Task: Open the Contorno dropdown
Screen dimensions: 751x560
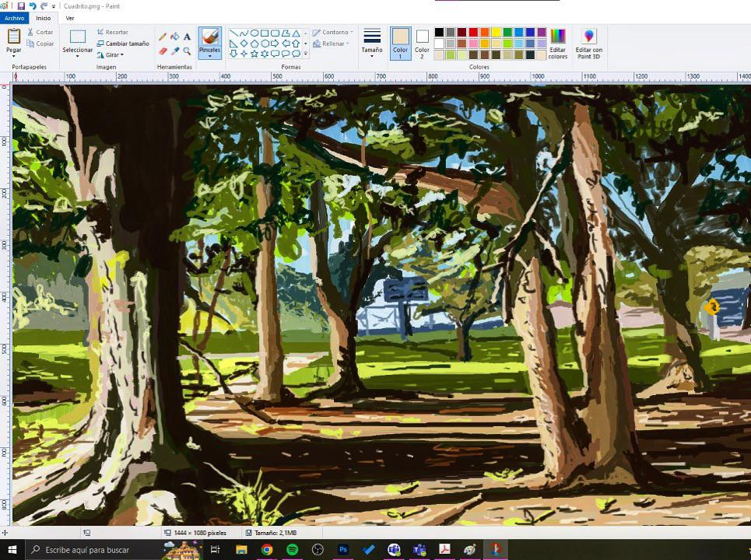Action: coord(333,32)
